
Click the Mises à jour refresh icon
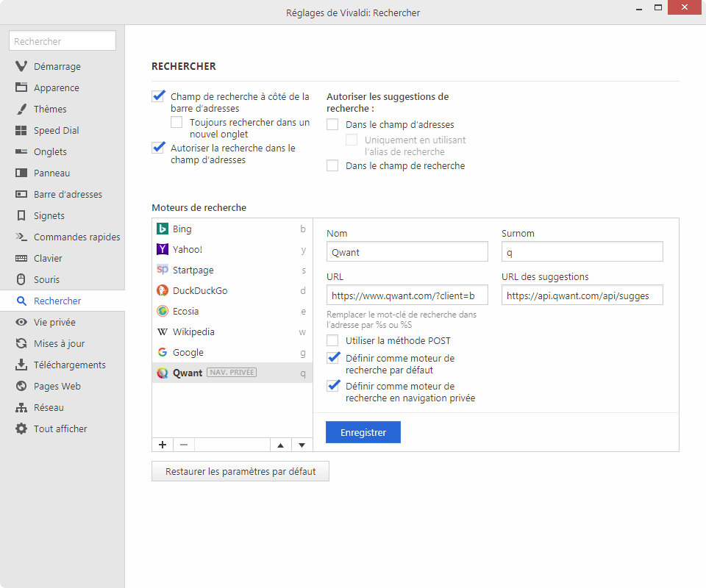point(21,343)
